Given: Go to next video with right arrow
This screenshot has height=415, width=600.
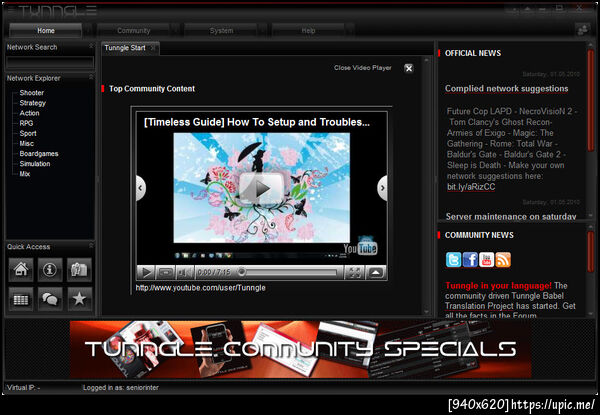Looking at the screenshot, I should coord(382,188).
